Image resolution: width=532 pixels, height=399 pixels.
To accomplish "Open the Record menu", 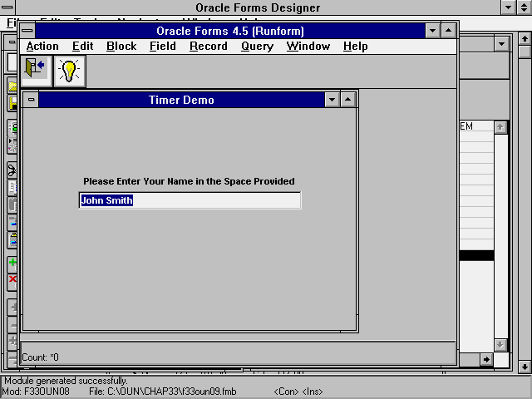I will 209,47.
